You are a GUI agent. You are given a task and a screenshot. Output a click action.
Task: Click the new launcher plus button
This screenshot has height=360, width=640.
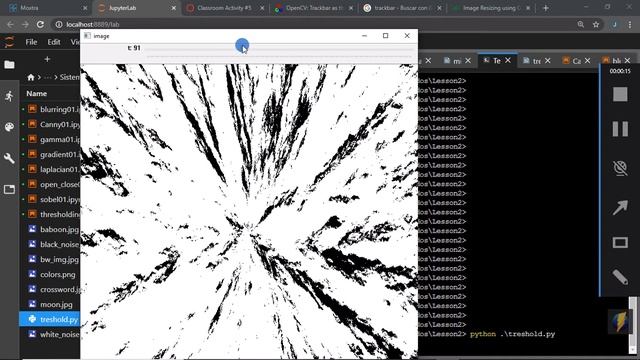click(47, 59)
